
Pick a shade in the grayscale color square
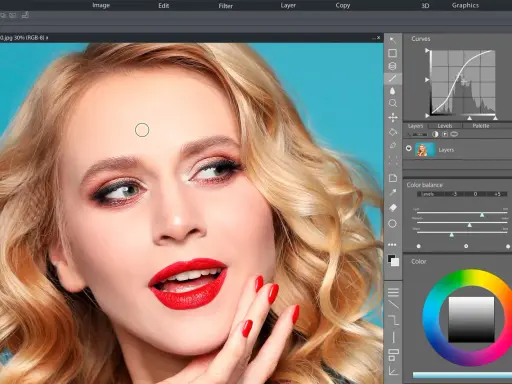point(471,320)
